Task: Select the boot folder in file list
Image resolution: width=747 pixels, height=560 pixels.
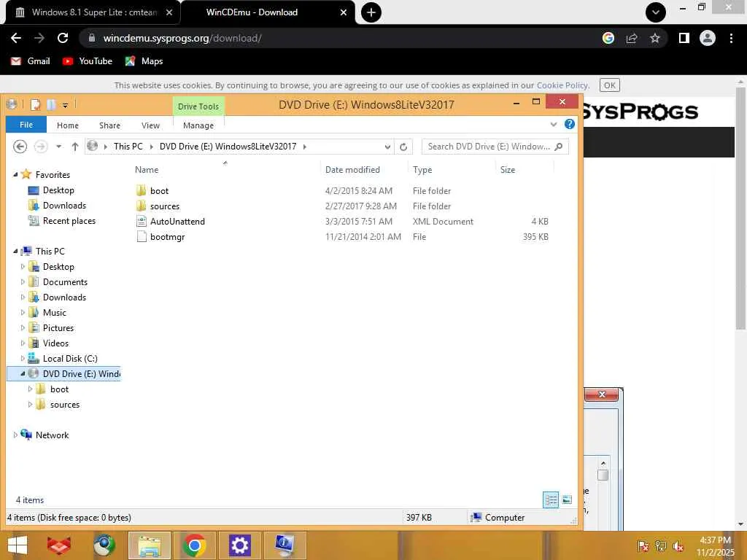Action: coord(159,191)
